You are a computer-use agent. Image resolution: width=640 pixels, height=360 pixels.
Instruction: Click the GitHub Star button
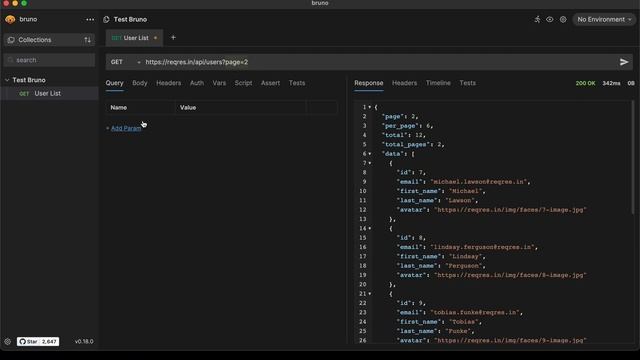tap(38, 342)
